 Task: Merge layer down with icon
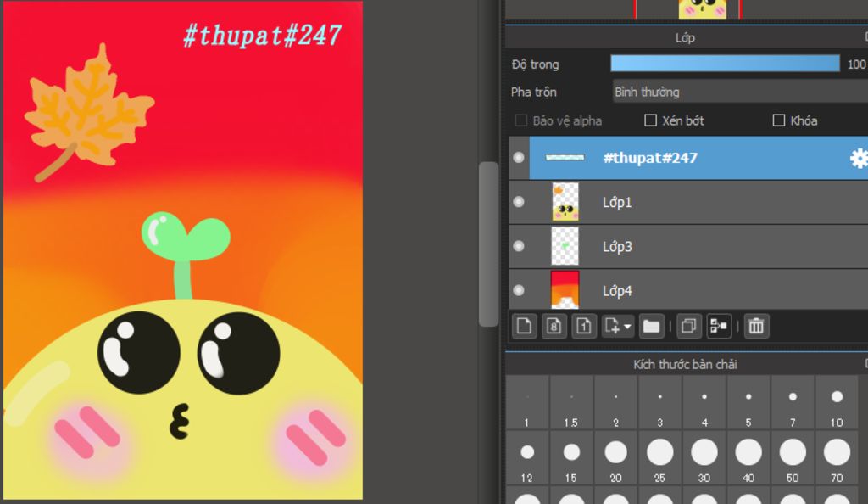(x=719, y=326)
